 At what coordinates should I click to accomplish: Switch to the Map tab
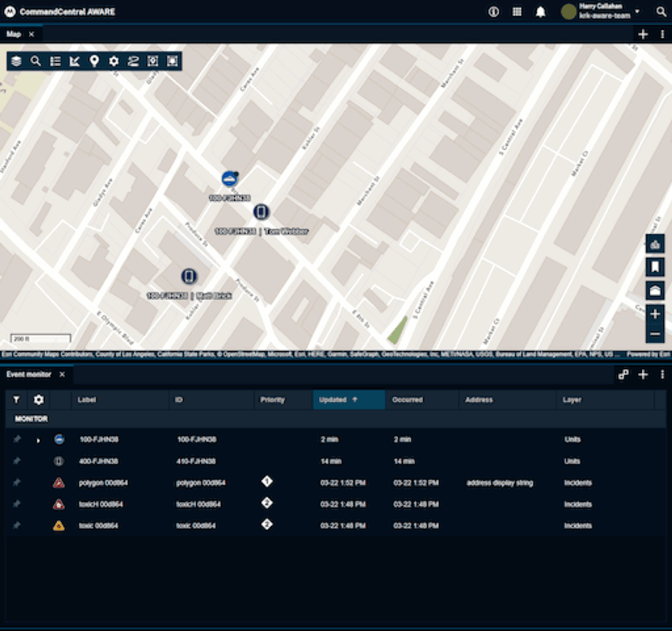pyautogui.click(x=13, y=34)
